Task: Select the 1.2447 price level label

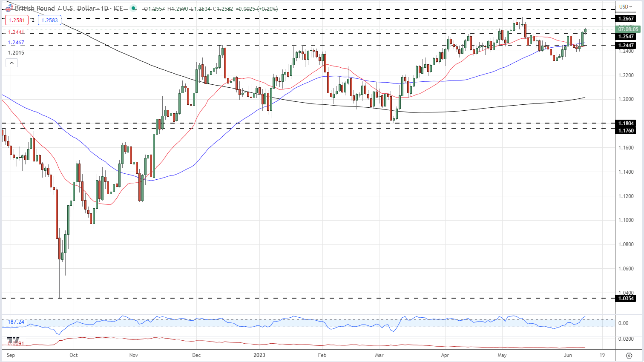Action: (x=626, y=45)
